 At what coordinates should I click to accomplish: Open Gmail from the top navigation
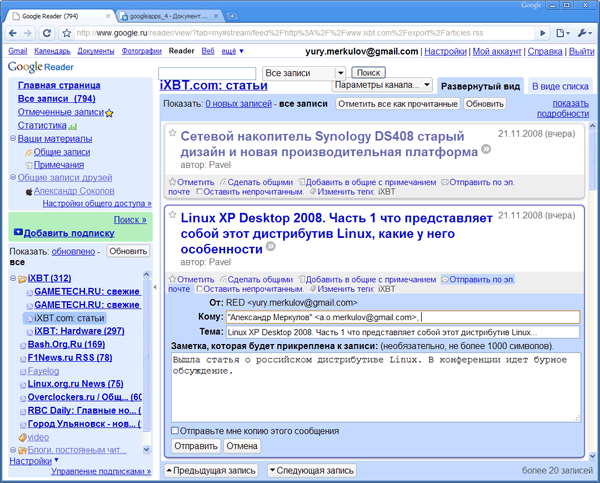click(18, 51)
